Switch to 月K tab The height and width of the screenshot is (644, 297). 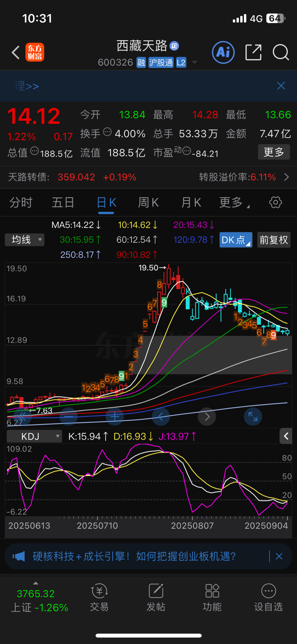(191, 203)
